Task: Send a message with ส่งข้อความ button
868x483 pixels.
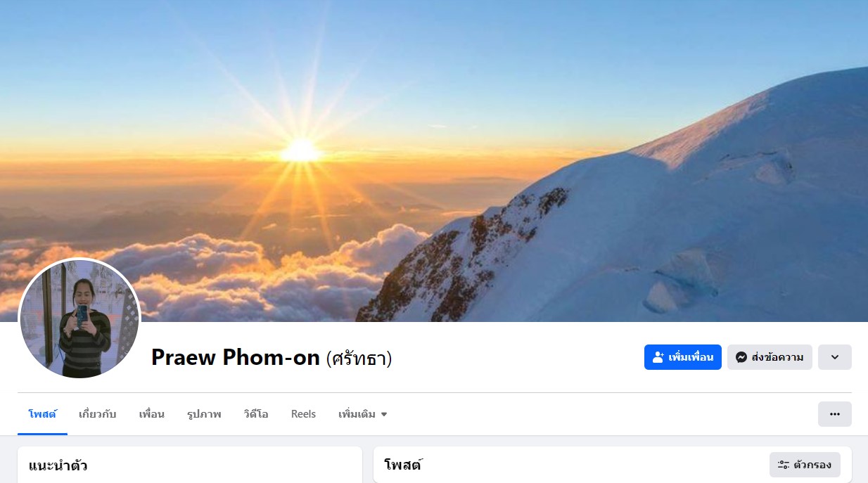Action: coord(770,357)
